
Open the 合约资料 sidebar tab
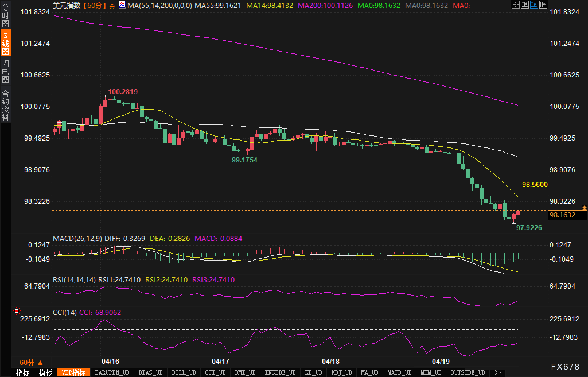[x=5, y=105]
